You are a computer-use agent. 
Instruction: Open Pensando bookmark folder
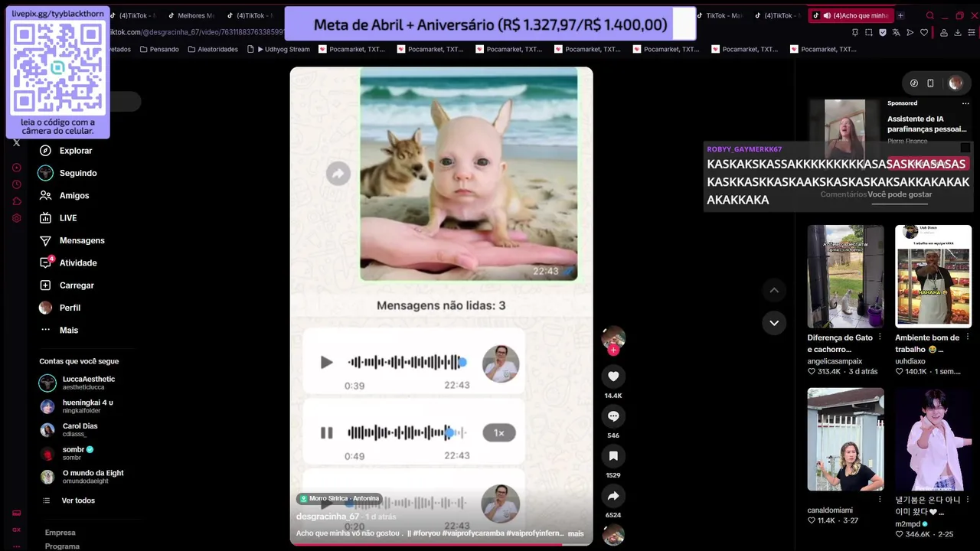point(159,49)
